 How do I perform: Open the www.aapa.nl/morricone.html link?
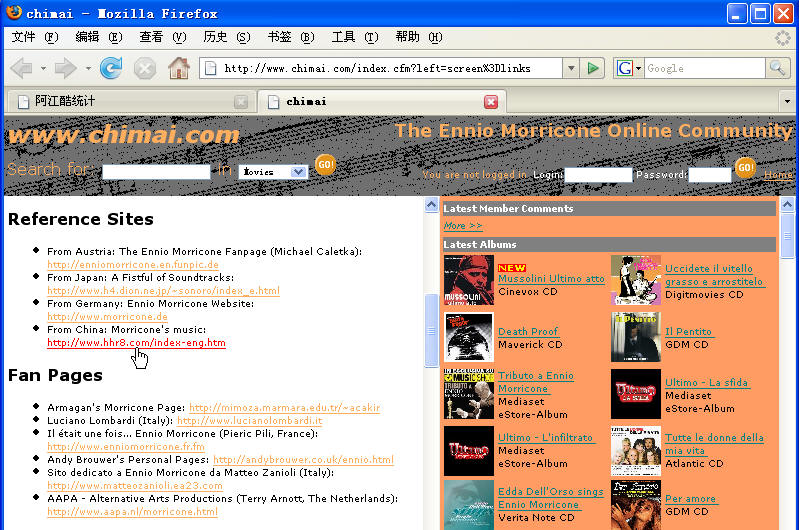pos(132,512)
